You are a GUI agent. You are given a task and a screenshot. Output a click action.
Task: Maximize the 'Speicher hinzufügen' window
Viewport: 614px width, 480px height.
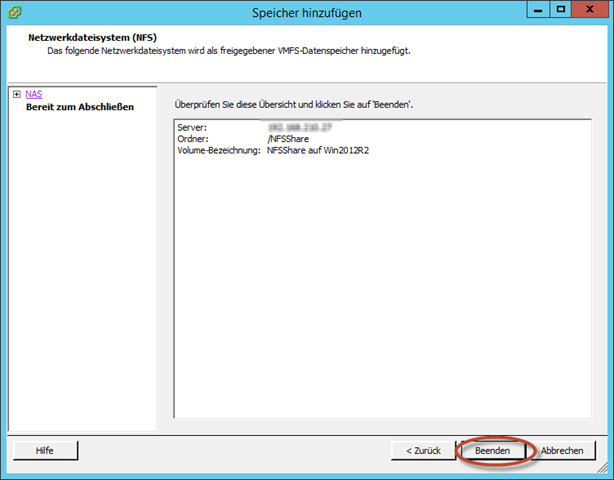pos(561,9)
